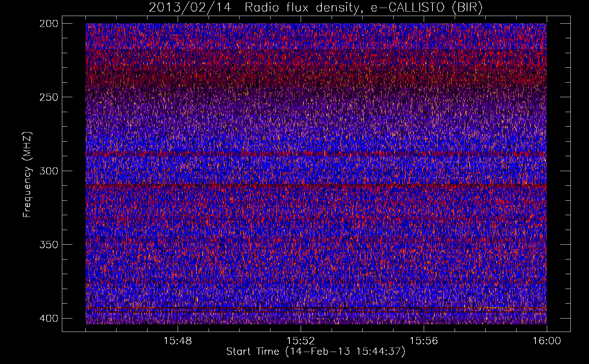The image size is (589, 364).
Task: Click the 15:52 time tick label
Action: point(301,341)
